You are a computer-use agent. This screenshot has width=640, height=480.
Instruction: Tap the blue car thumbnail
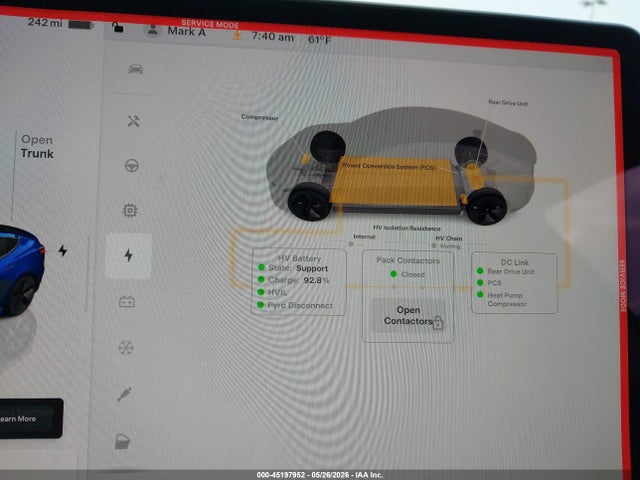(20, 269)
